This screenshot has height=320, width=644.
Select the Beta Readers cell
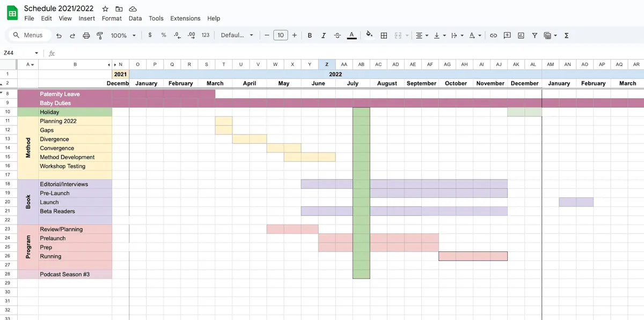coord(75,211)
